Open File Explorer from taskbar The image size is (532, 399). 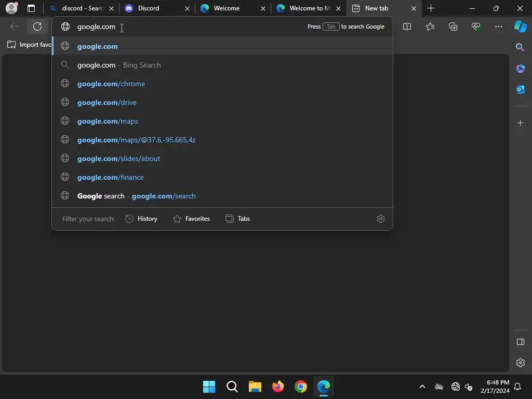click(x=255, y=387)
